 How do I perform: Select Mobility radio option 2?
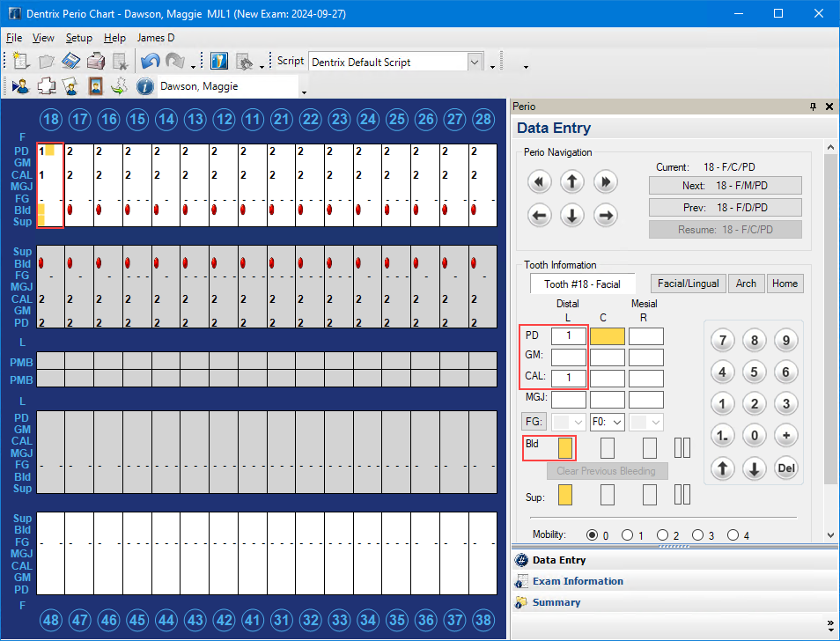coord(662,535)
